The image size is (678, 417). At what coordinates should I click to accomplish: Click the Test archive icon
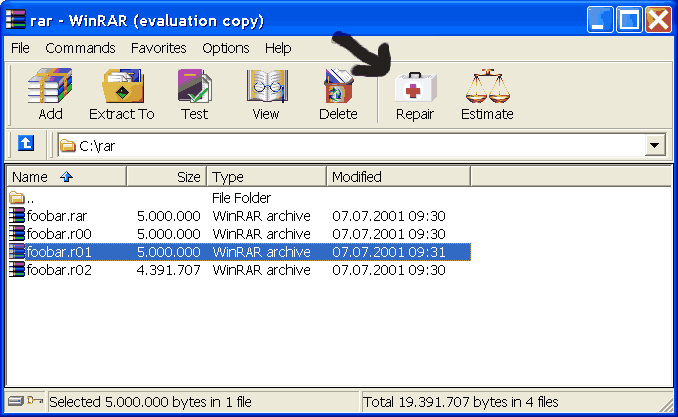click(x=195, y=86)
